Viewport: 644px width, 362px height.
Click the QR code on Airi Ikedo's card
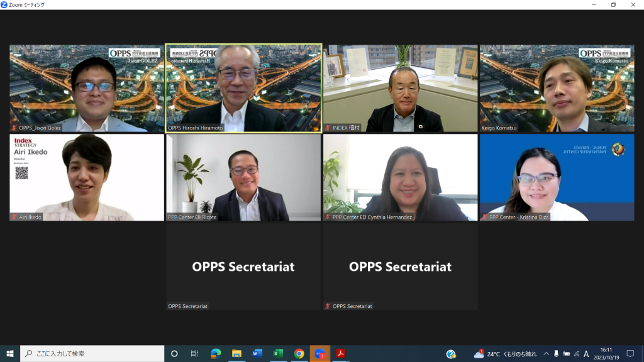21,173
